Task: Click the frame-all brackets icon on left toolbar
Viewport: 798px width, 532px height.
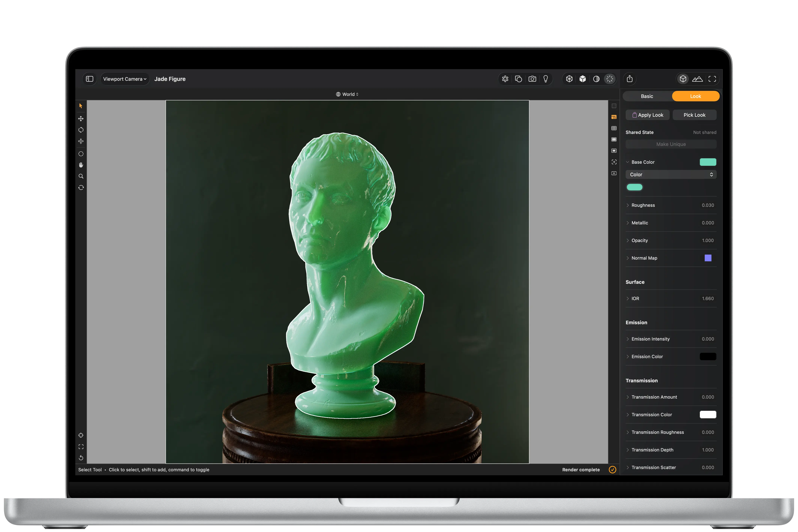Action: pos(81,447)
